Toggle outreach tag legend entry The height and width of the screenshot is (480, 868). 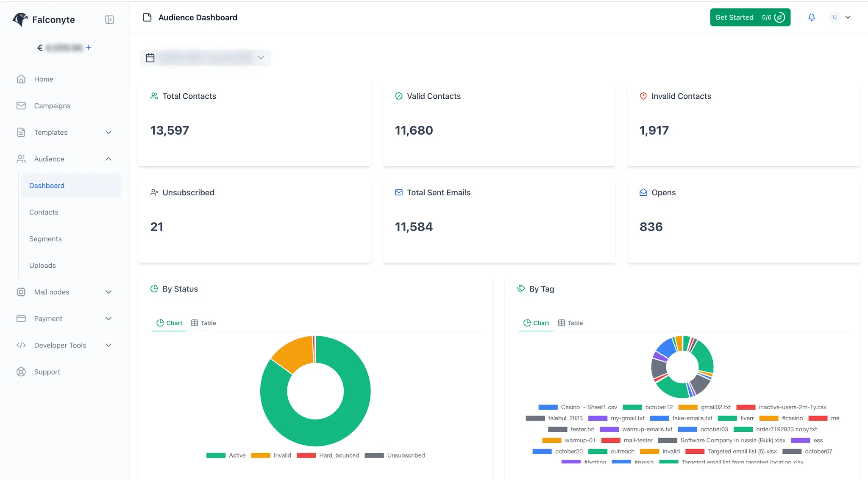coord(611,451)
